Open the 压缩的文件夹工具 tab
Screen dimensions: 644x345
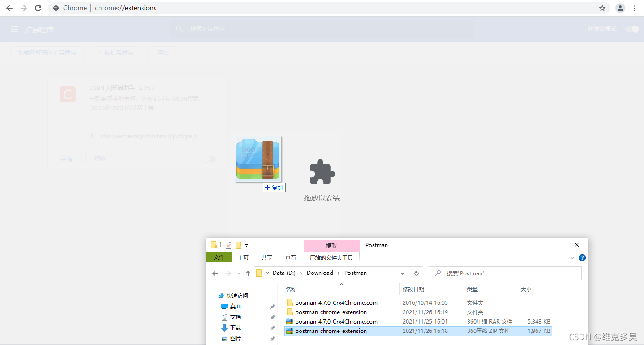click(x=331, y=258)
